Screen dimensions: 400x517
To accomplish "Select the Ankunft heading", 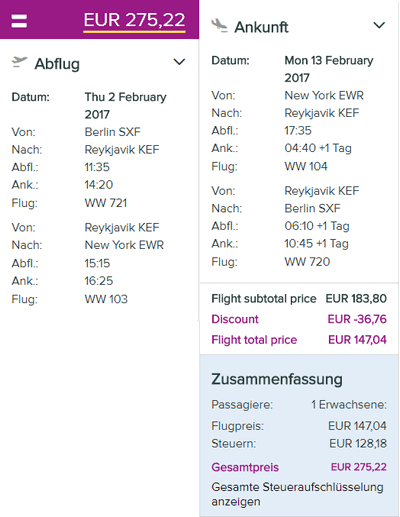I will click(x=261, y=27).
